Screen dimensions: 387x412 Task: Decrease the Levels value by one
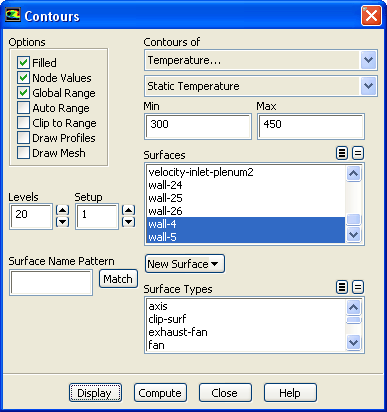click(62, 222)
